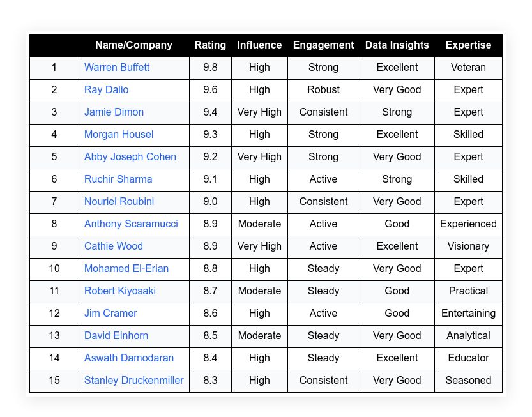The image size is (532, 417).
Task: Open the Ruchir Sharma link
Action: [x=118, y=179]
